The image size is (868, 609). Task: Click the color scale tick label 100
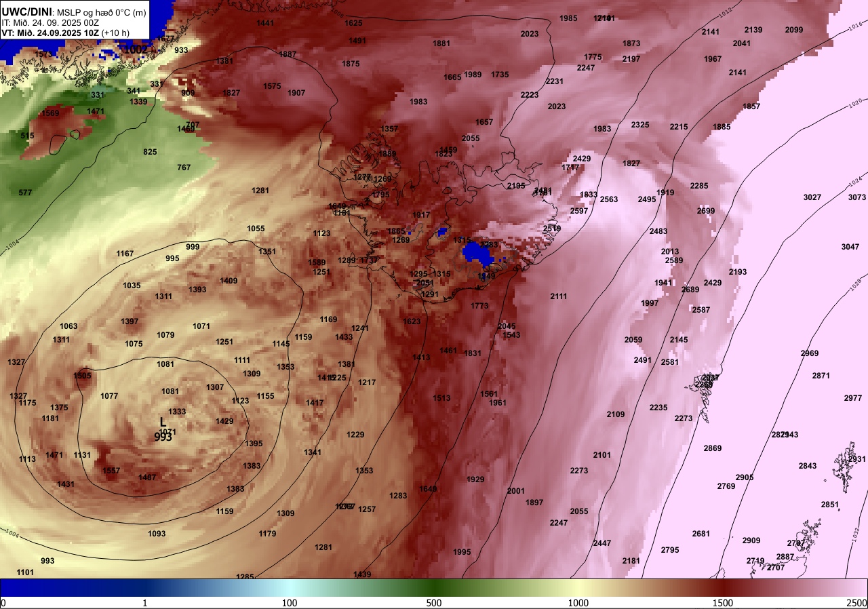click(290, 603)
